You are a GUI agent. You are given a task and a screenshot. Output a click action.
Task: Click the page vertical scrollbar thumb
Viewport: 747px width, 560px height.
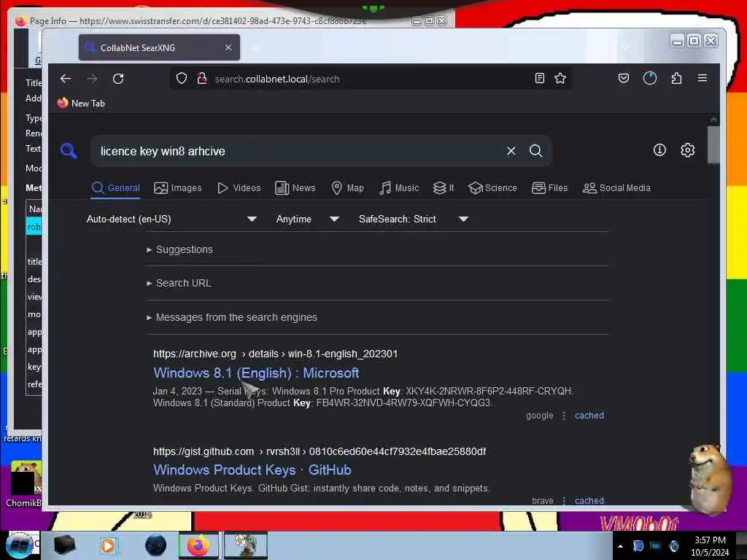tap(713, 145)
